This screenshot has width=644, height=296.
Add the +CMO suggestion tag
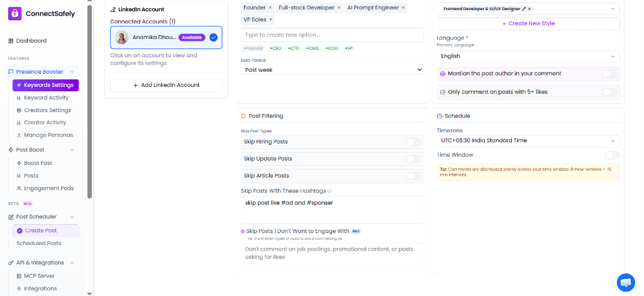pos(312,48)
